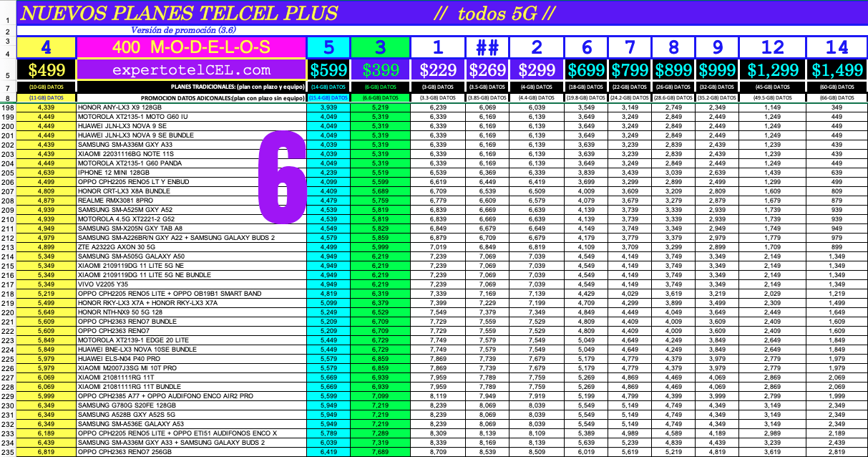
Task: Select plan number '12' header cell
Action: pos(773,47)
